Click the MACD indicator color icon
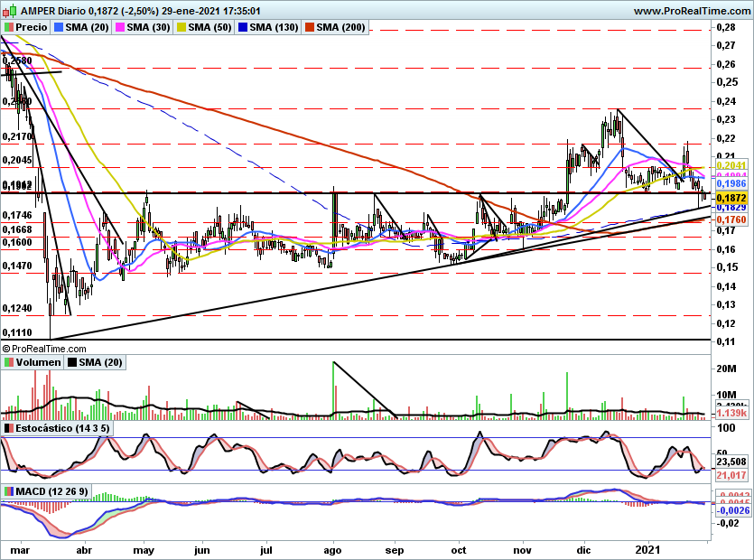This screenshot has height=560, width=754. pyautogui.click(x=9, y=491)
